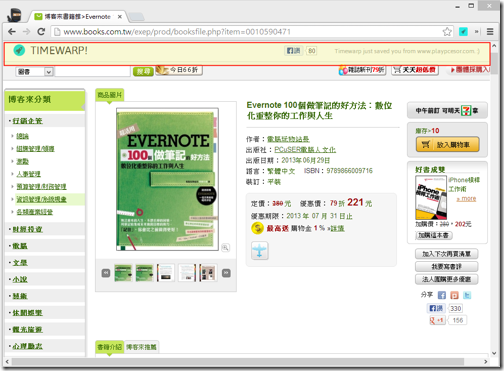504x371 pixels.
Task: Open the 詳情 details link
Action: 337,228
